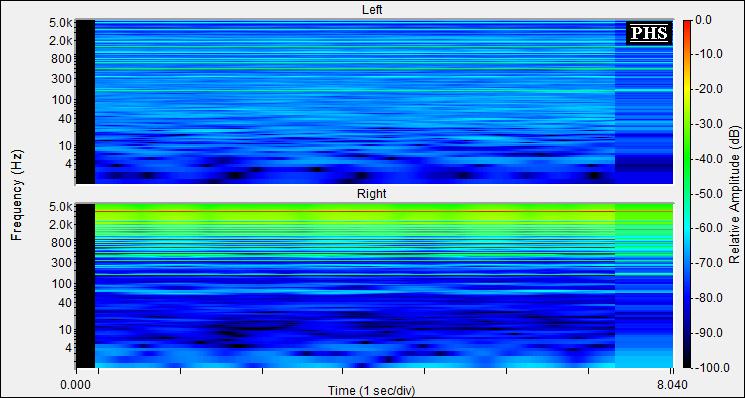This screenshot has height=398, width=745.
Task: Click the Relative Amplitude (dB) axis label
Action: click(x=735, y=194)
